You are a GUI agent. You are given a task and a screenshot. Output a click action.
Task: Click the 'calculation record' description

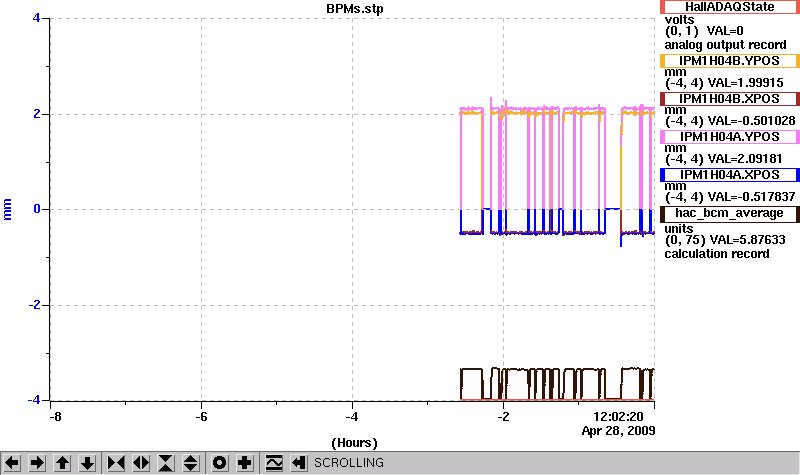point(717,254)
